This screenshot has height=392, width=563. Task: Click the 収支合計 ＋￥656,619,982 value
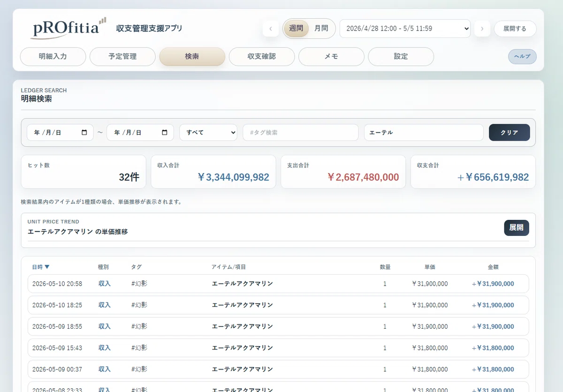coord(493,177)
